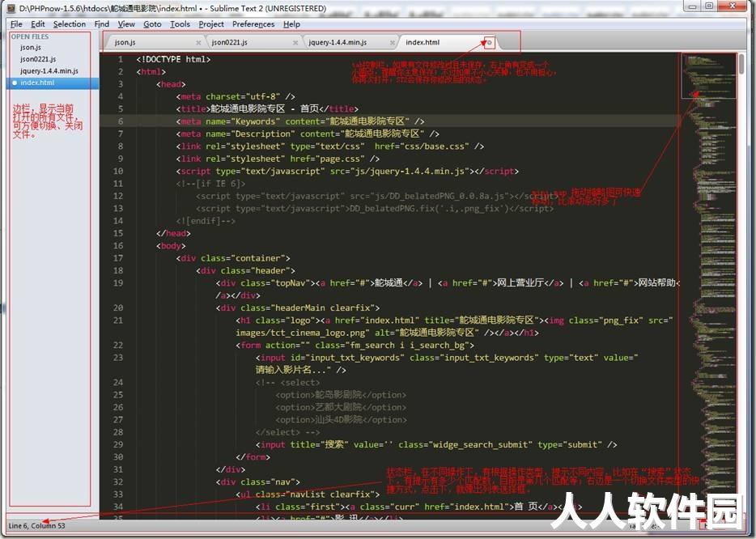756x539 pixels.
Task: Open the View menu
Action: [x=126, y=24]
